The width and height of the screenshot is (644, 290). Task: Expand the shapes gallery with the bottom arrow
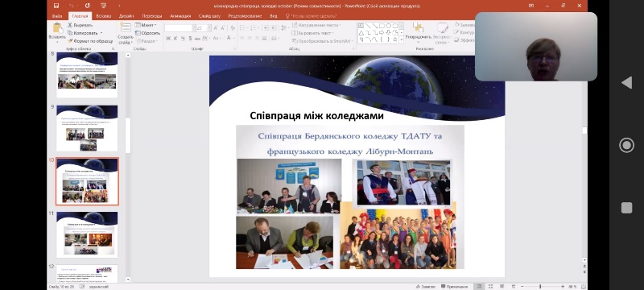point(401,39)
